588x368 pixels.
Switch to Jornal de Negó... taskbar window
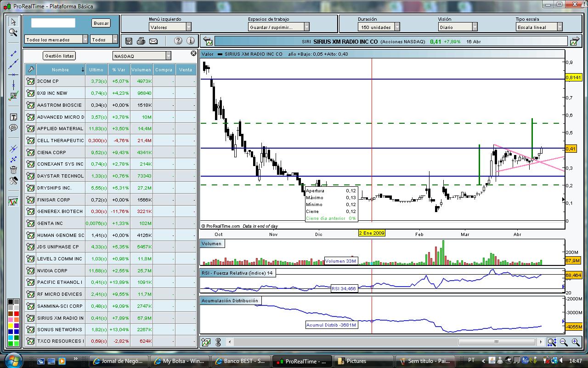[119, 361]
